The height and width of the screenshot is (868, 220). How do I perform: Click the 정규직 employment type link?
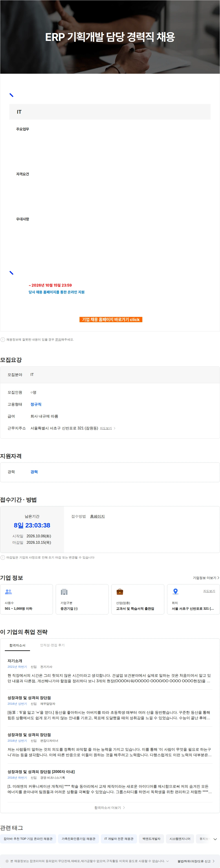tap(36, 404)
